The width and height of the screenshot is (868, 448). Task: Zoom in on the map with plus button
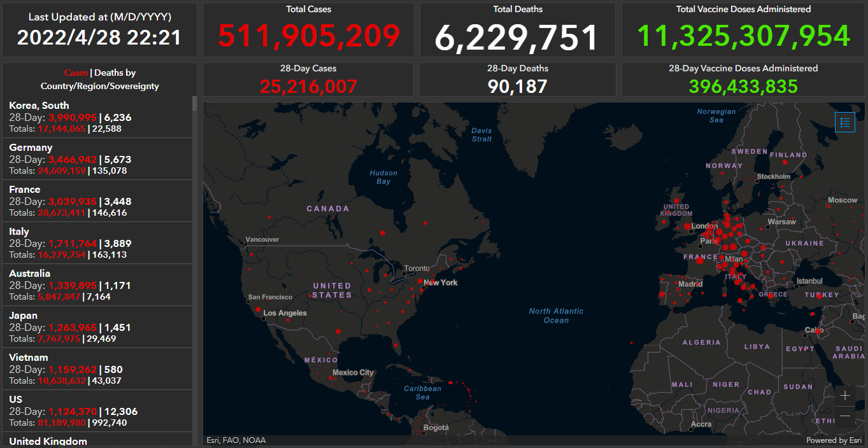845,395
